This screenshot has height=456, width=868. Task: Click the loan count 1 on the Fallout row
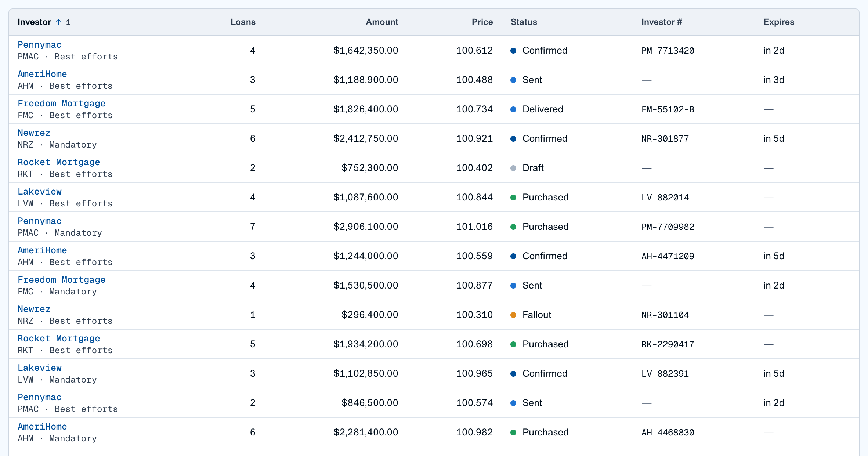point(253,315)
